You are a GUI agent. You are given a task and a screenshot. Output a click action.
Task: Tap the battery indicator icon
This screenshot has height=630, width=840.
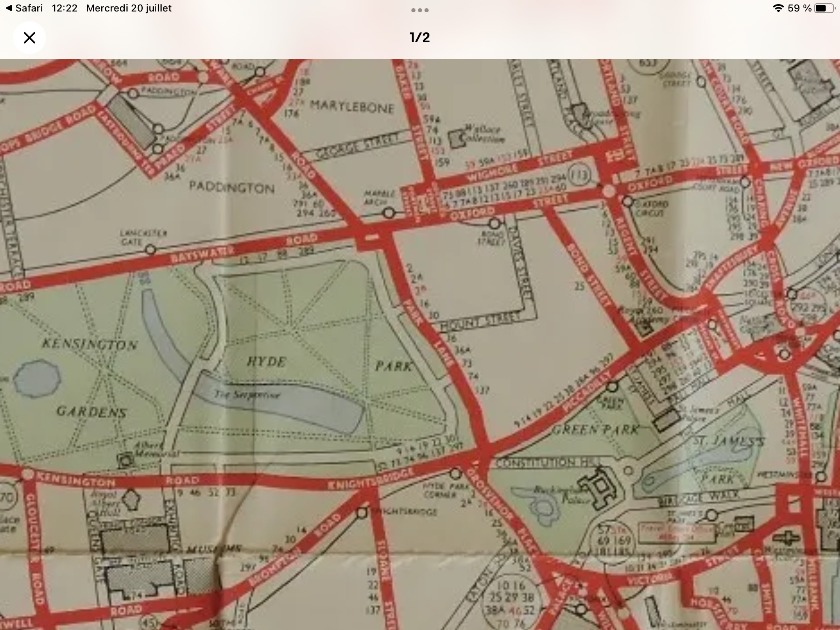[x=824, y=8]
